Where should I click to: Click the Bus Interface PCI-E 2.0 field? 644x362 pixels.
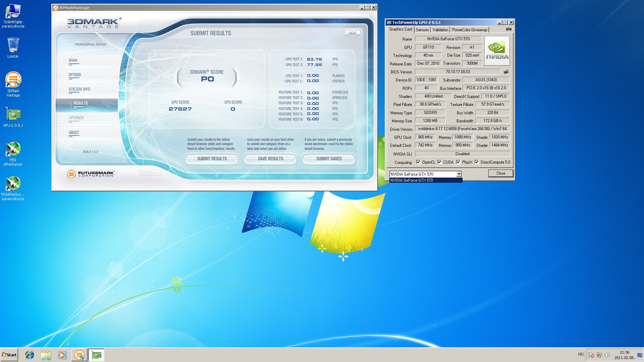click(486, 88)
